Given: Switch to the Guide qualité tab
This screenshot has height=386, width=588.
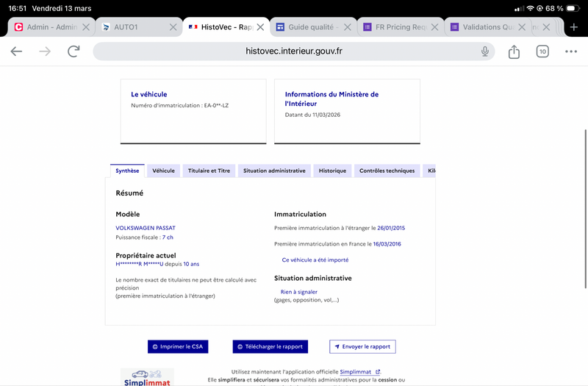Looking at the screenshot, I should (x=307, y=27).
